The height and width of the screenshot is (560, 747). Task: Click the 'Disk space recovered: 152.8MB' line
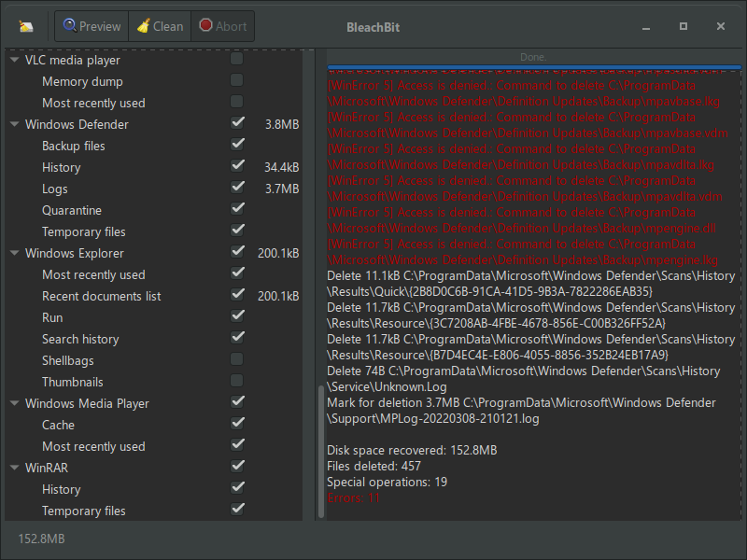412,451
